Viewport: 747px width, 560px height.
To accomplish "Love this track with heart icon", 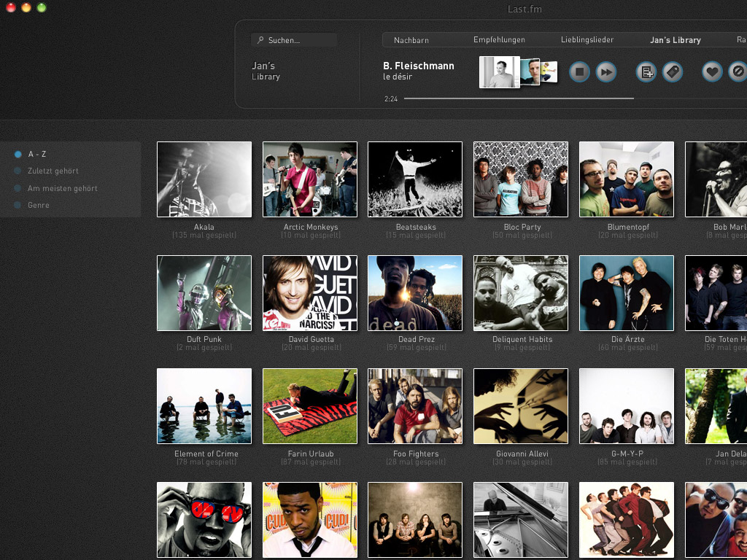I will (x=712, y=72).
